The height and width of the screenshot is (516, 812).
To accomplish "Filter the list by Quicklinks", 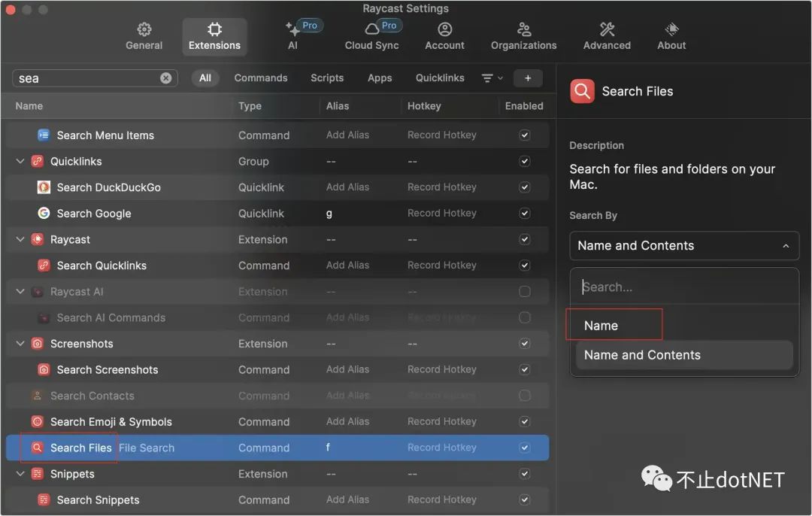I will [x=440, y=78].
